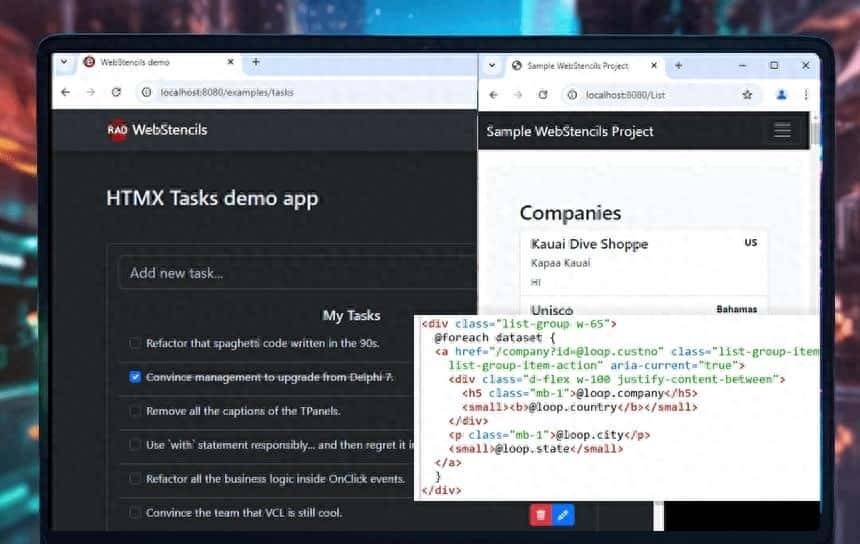
Task: Toggle the hamburger navbar menu
Action: (x=782, y=131)
